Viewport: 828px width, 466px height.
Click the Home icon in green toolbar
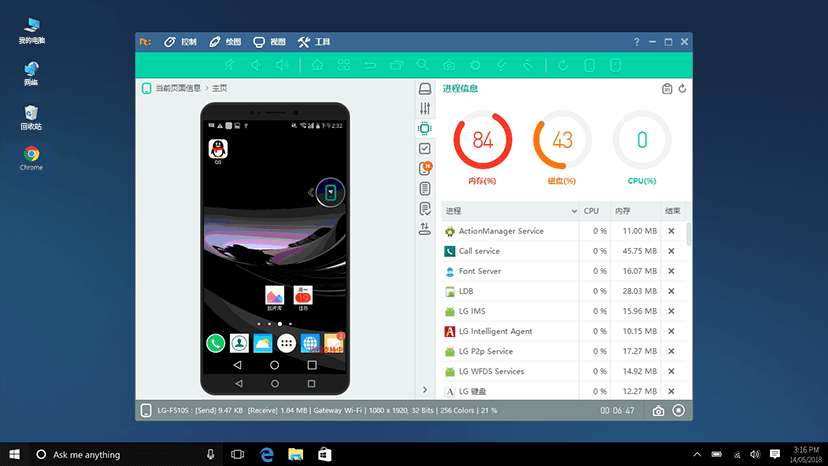click(317, 65)
